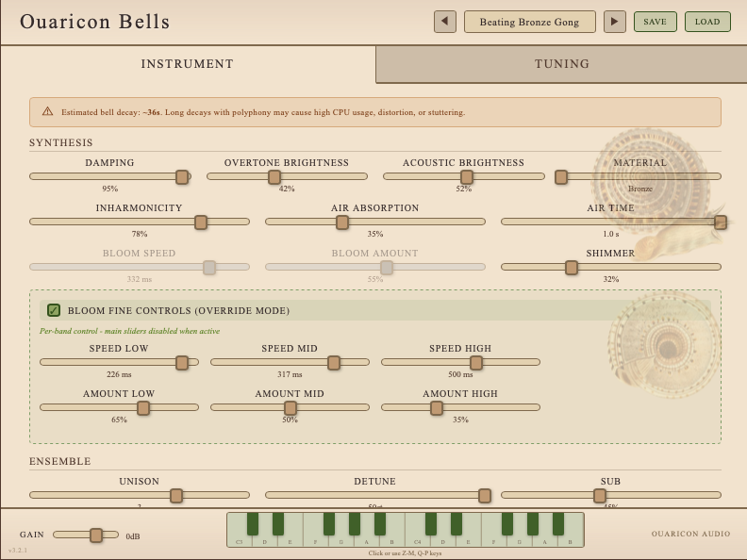Click the Amount High slider thumb
Screen dimensions: 747x560
pyautogui.click(x=437, y=407)
